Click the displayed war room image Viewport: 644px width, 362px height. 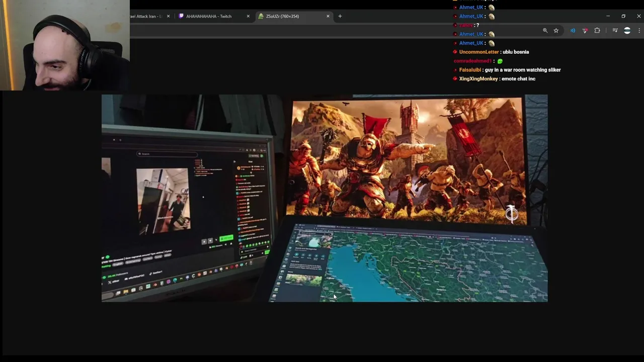click(x=325, y=198)
